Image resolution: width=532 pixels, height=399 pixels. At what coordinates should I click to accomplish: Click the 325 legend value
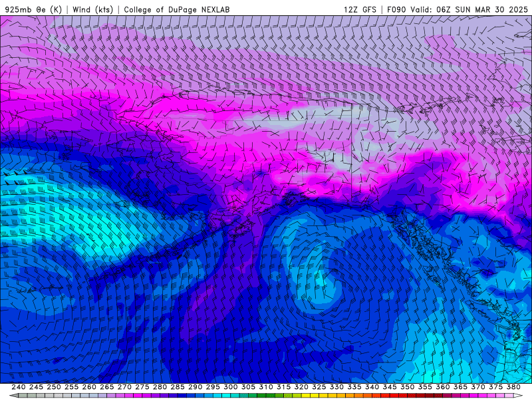[319, 387]
